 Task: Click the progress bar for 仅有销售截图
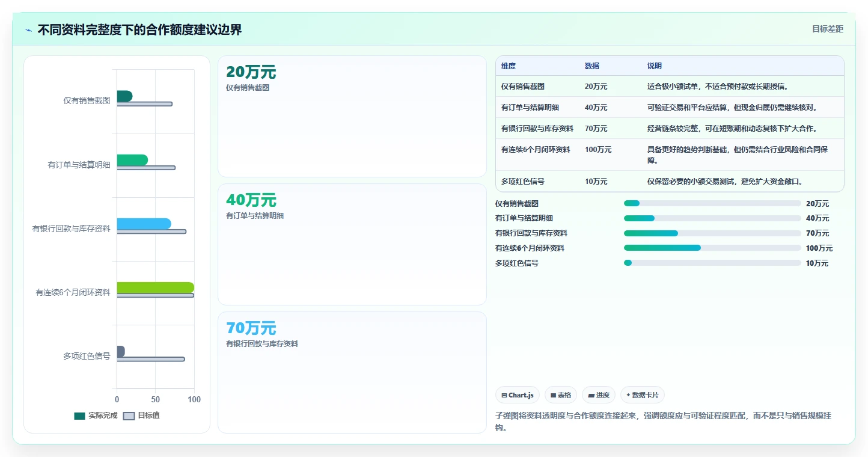[712, 203]
